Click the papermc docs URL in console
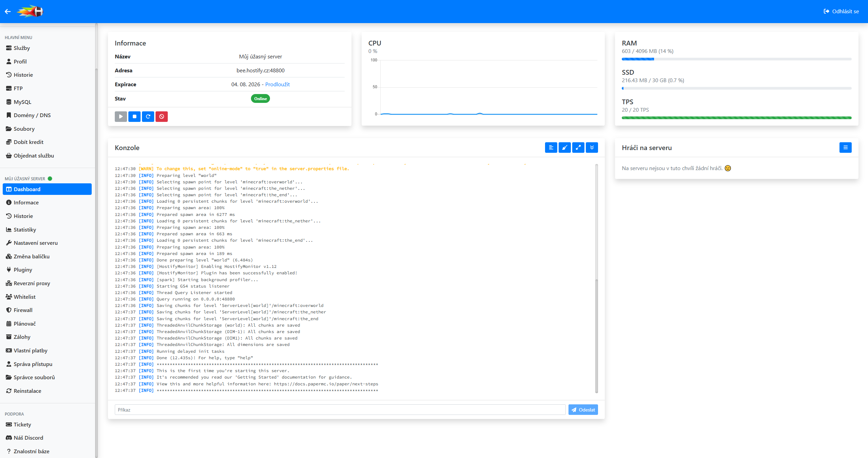The width and height of the screenshot is (868, 458). pos(326,384)
